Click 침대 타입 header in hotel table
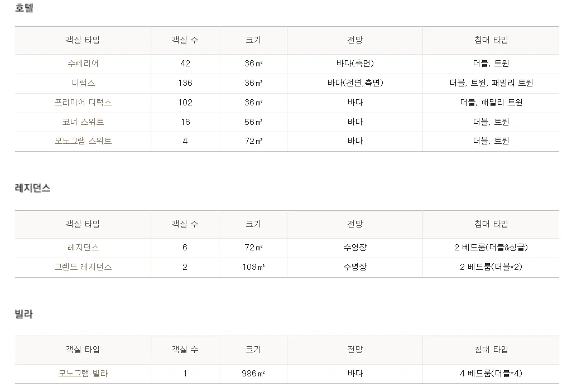Viewport: 572px width, 392px height. coord(491,40)
